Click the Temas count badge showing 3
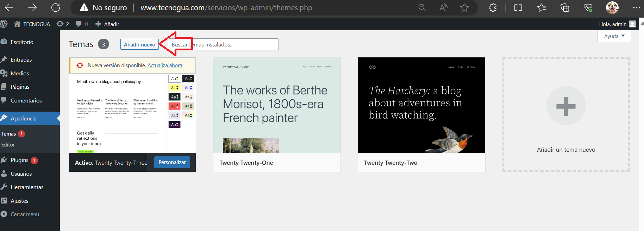This screenshot has height=231, width=644. [x=104, y=44]
